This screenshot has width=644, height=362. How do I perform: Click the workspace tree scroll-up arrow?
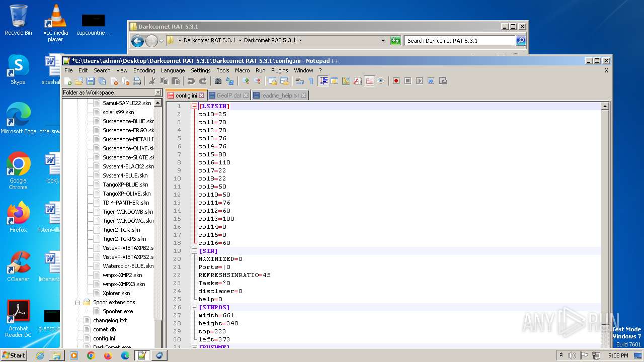tap(157, 103)
